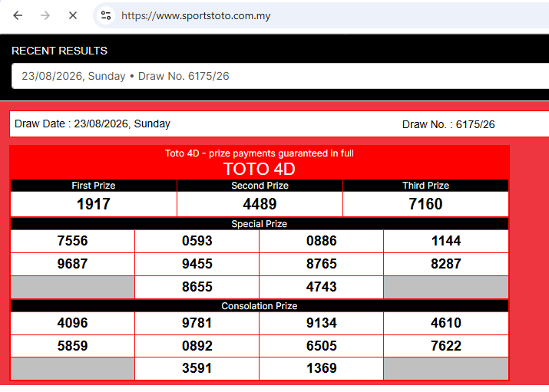549x392 pixels.
Task: Select consolation number 3591
Action: click(x=197, y=368)
